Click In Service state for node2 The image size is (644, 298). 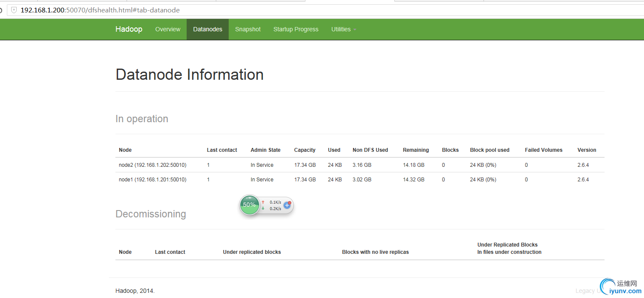pos(262,165)
